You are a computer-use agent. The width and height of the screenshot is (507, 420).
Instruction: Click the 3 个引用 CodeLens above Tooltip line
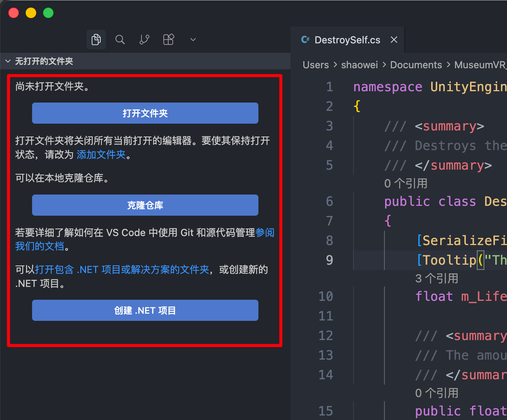click(x=437, y=278)
